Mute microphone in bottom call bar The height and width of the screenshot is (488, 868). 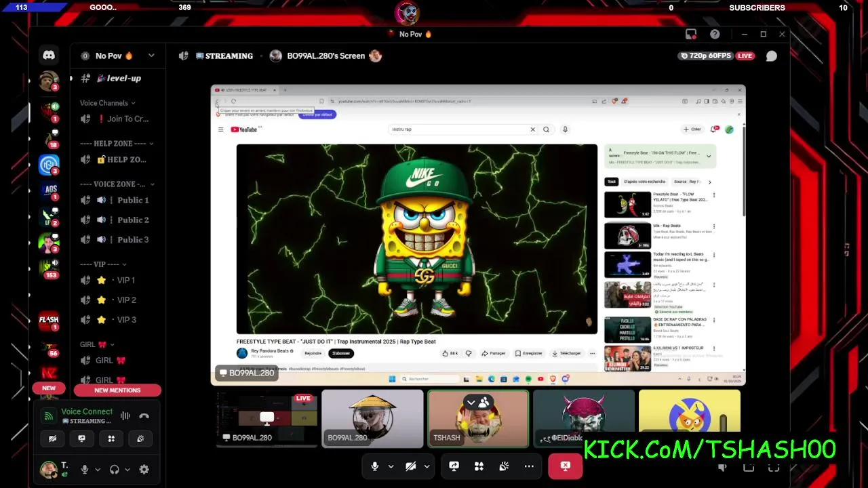[374, 466]
